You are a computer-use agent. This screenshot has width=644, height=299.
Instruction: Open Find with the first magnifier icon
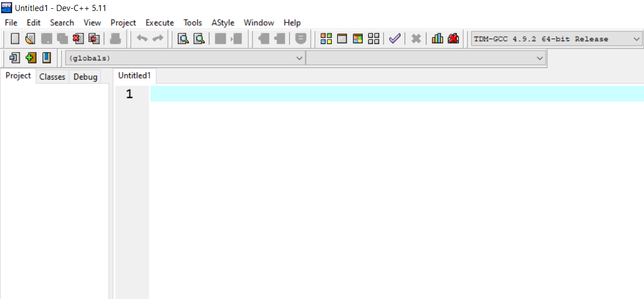point(183,39)
